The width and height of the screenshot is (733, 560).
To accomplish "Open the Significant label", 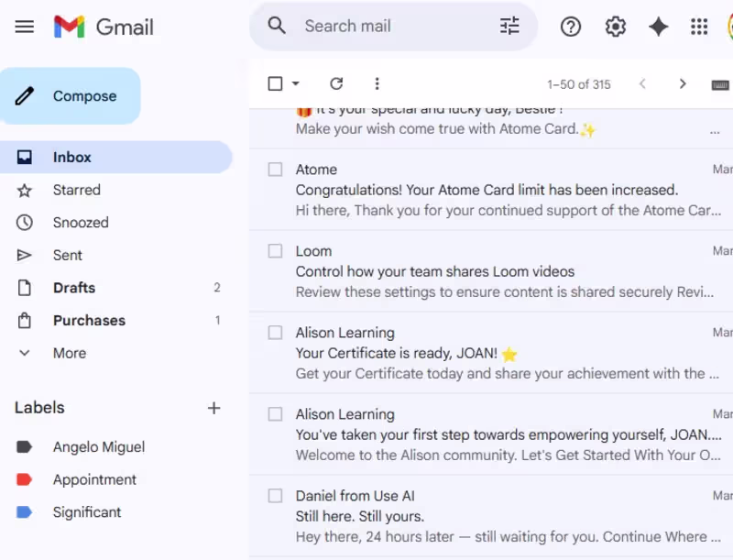I will pos(116,512).
